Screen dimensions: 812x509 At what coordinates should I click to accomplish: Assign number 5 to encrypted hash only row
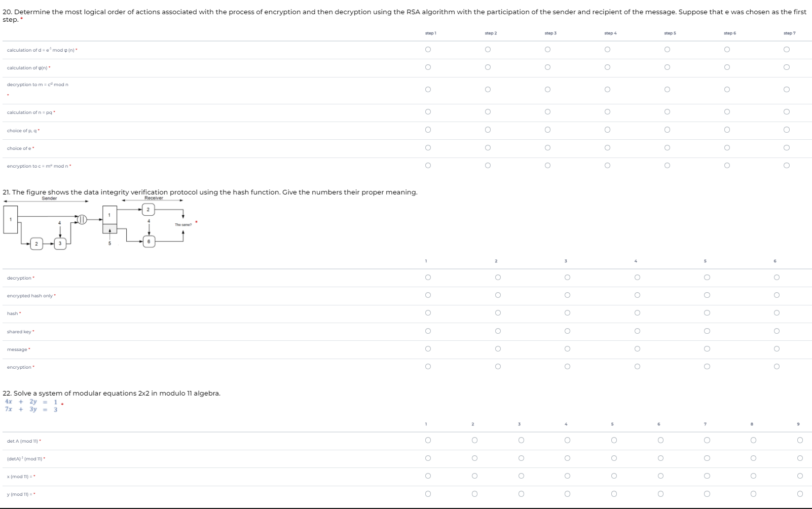[707, 295]
